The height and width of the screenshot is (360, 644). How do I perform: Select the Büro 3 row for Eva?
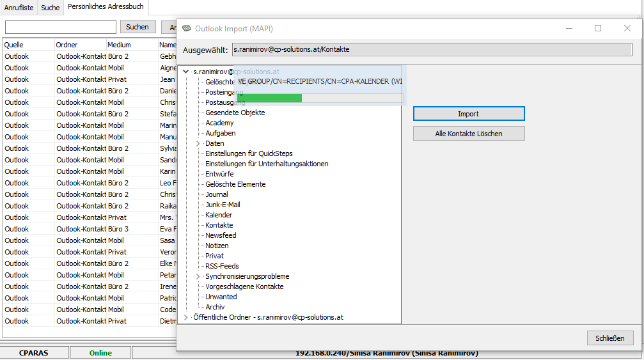coord(90,229)
